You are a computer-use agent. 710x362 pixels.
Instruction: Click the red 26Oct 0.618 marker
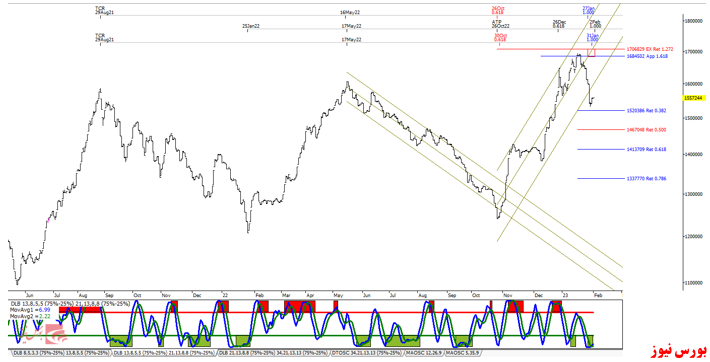coord(497,10)
